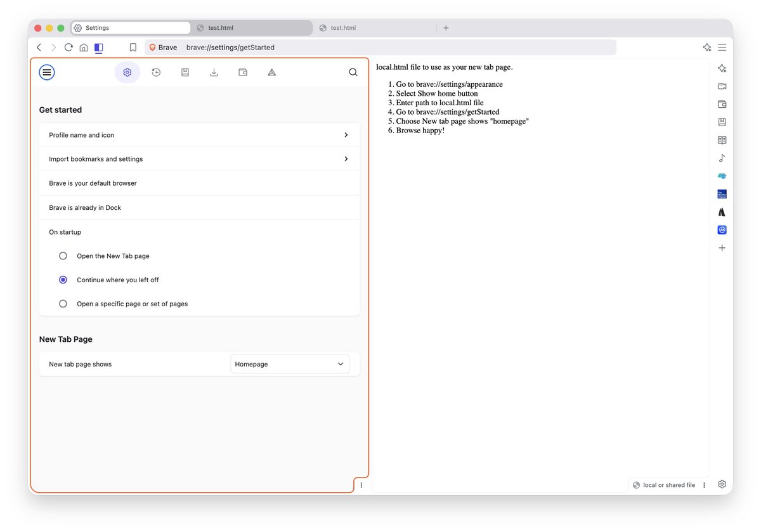Click the Select Show home button step
The width and height of the screenshot is (761, 532).
[x=437, y=93]
